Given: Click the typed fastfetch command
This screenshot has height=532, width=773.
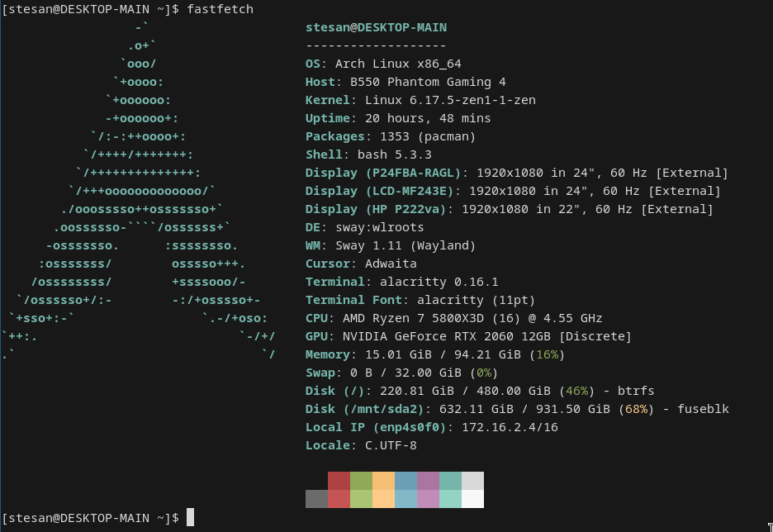Looking at the screenshot, I should 221,9.
